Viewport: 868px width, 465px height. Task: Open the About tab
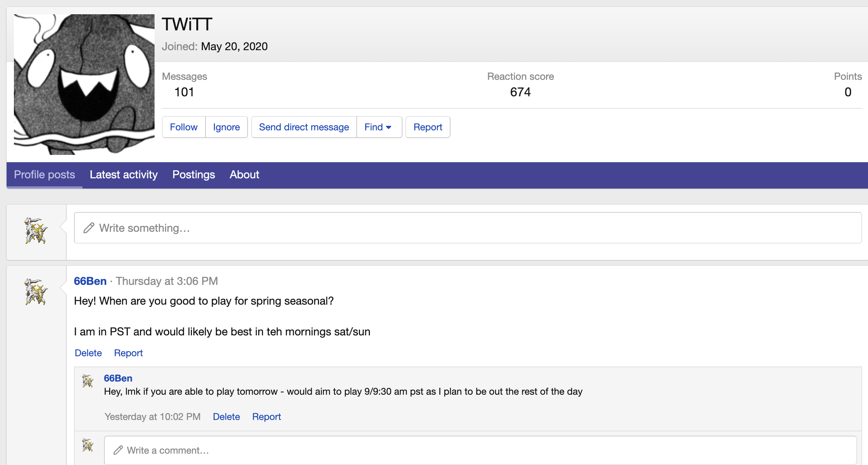click(244, 175)
